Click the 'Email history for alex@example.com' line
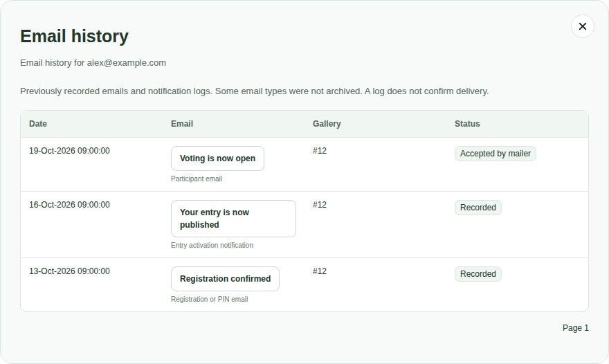 (93, 63)
